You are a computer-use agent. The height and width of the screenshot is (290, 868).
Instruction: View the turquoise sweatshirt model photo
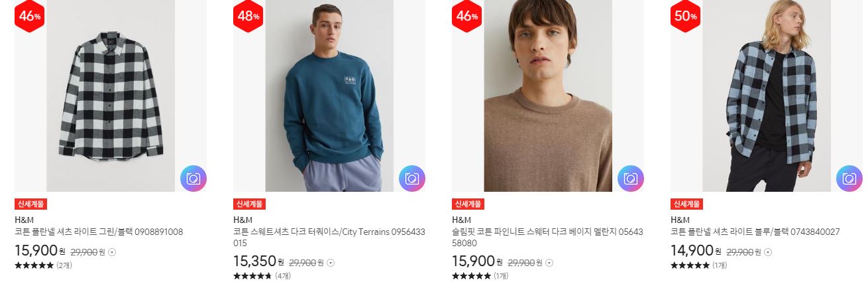coord(329,96)
